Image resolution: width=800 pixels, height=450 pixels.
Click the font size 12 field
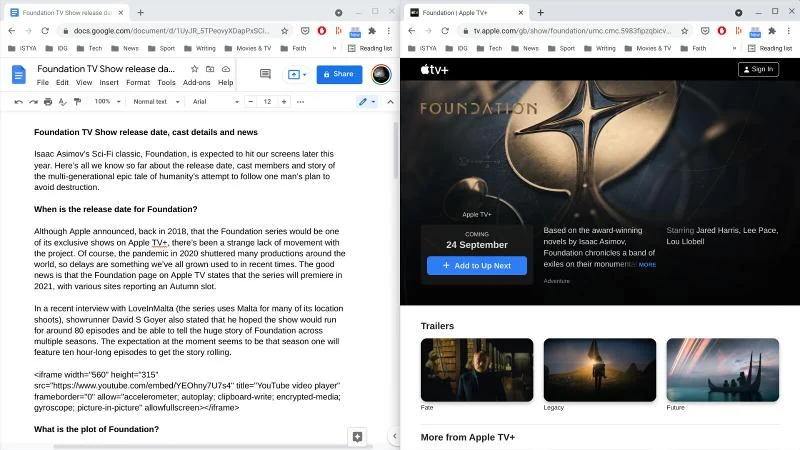pos(267,102)
